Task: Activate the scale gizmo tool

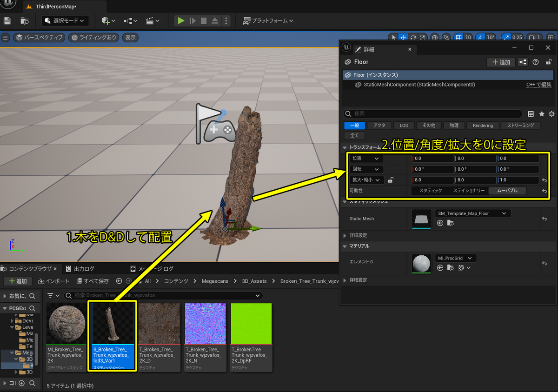Action: pyautogui.click(x=422, y=38)
